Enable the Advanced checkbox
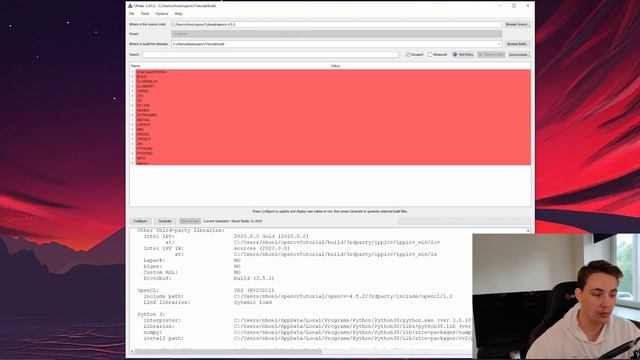640x360 pixels. click(x=430, y=54)
